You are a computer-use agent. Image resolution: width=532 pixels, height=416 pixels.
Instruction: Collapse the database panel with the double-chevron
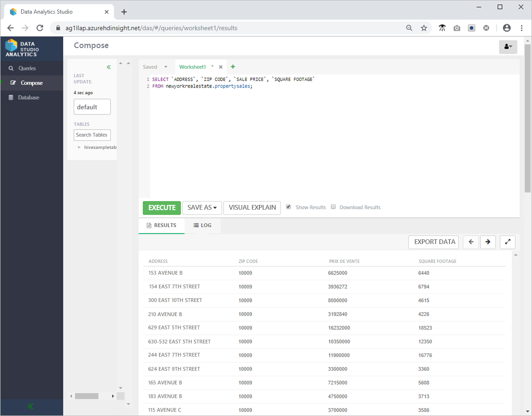108,67
